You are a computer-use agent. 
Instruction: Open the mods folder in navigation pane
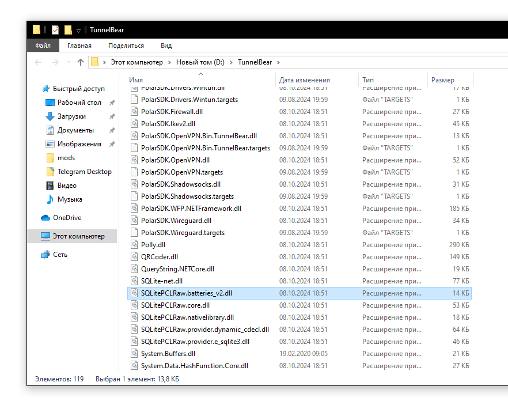click(66, 158)
